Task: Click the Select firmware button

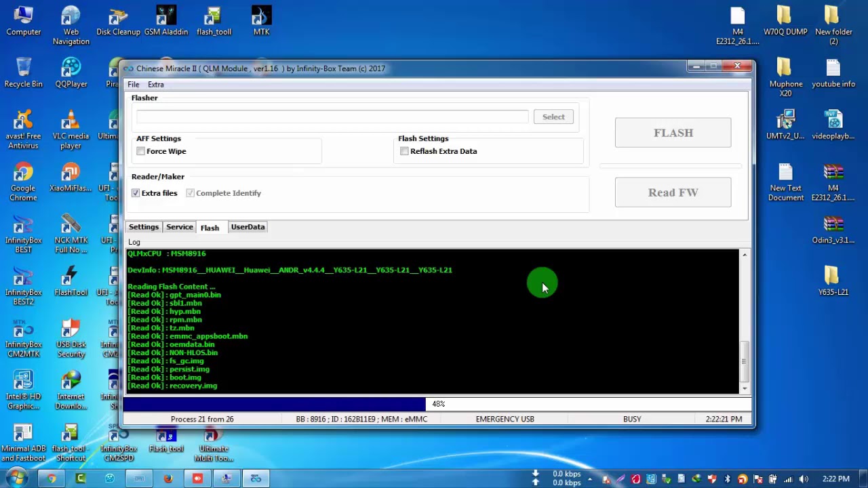Action: point(553,117)
